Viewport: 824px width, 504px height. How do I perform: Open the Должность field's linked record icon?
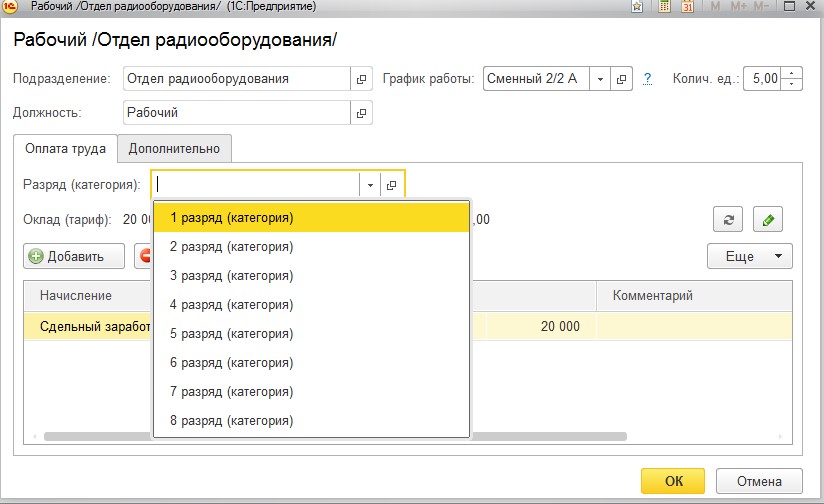[x=361, y=113]
